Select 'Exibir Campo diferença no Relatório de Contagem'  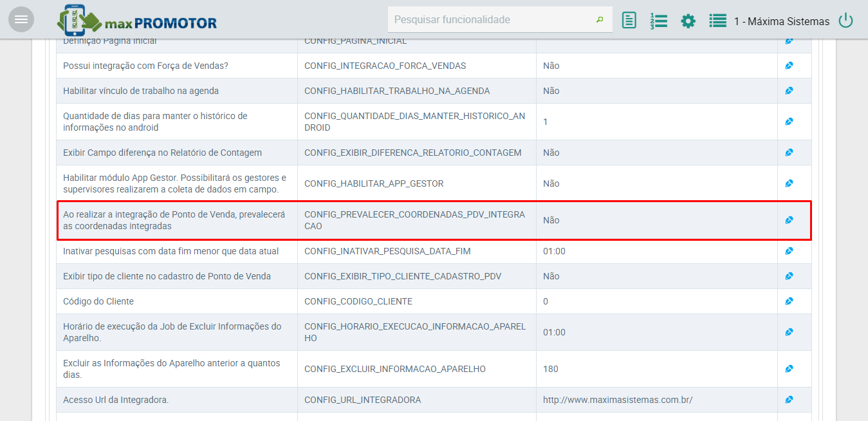coord(162,153)
